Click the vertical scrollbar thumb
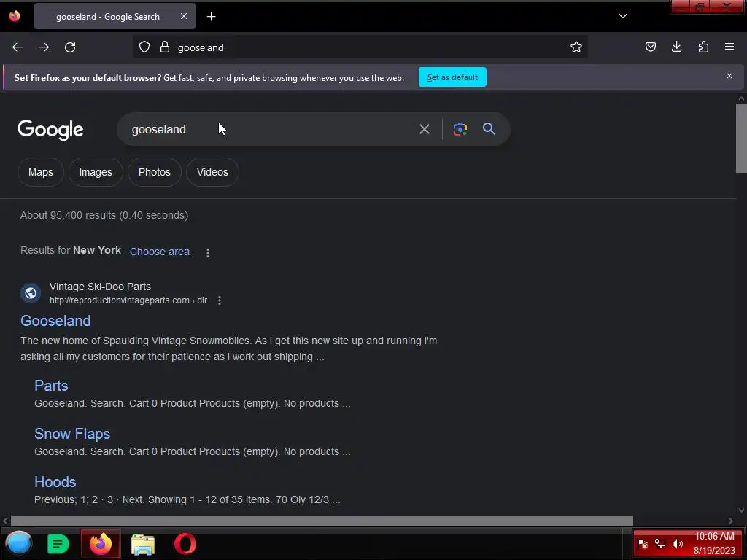Image resolution: width=747 pixels, height=560 pixels. tap(741, 139)
